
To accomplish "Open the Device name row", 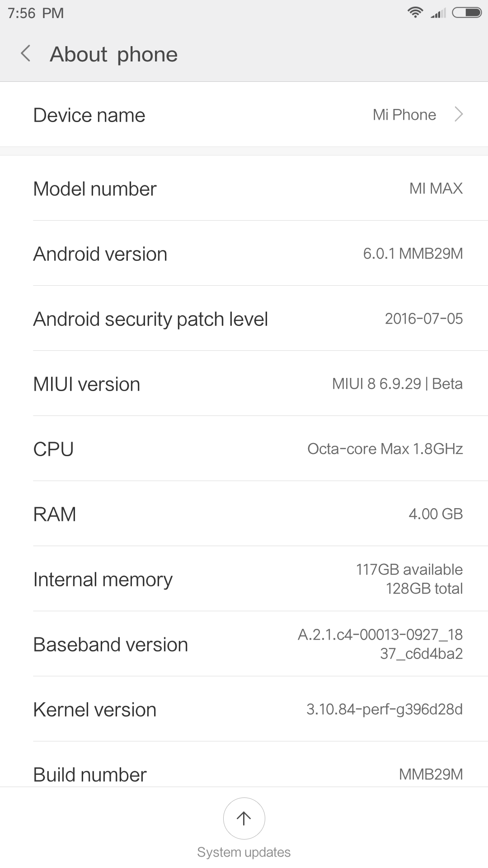I will (x=244, y=115).
